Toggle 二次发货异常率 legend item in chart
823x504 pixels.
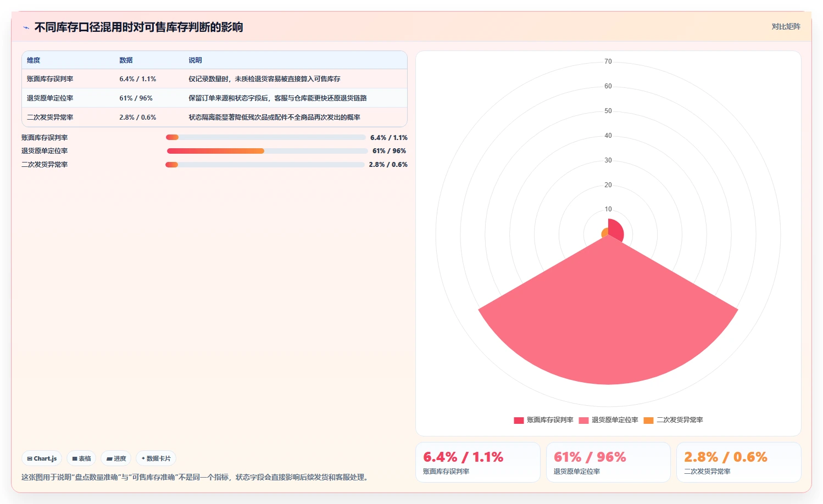[673, 420]
